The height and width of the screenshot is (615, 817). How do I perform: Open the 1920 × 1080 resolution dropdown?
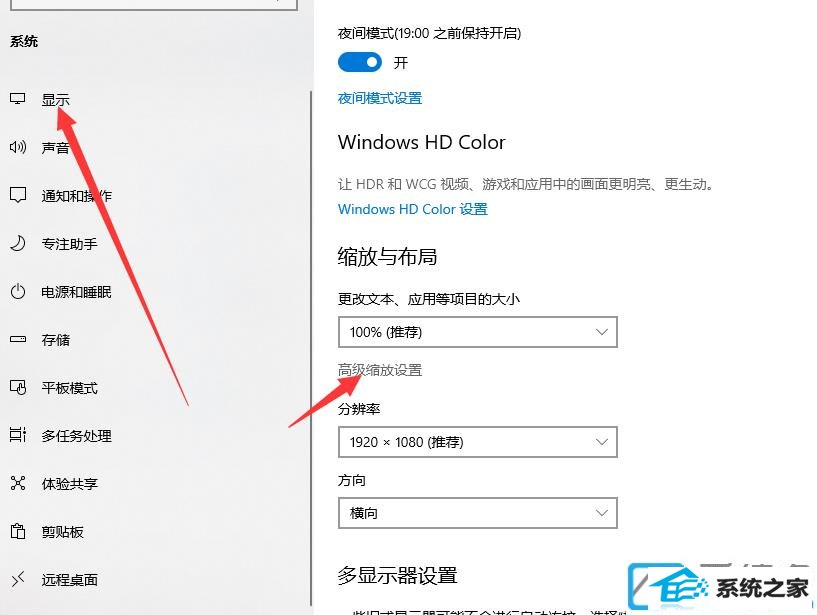[x=478, y=442]
